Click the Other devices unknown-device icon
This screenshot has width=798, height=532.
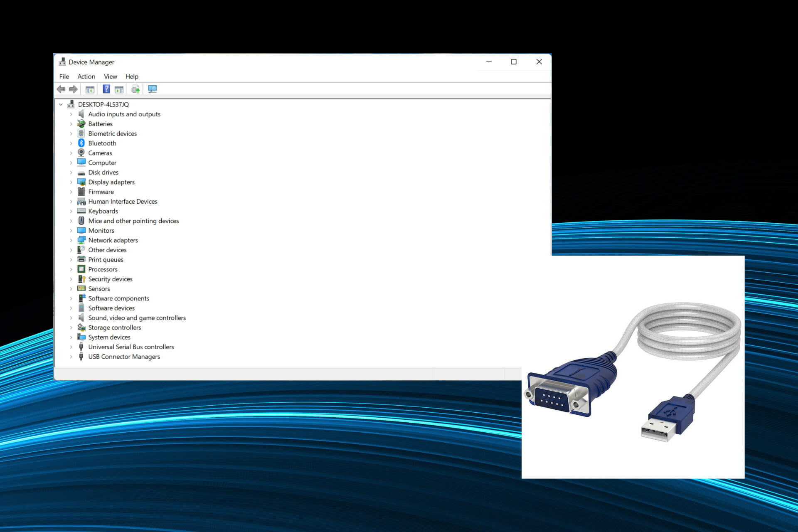81,250
